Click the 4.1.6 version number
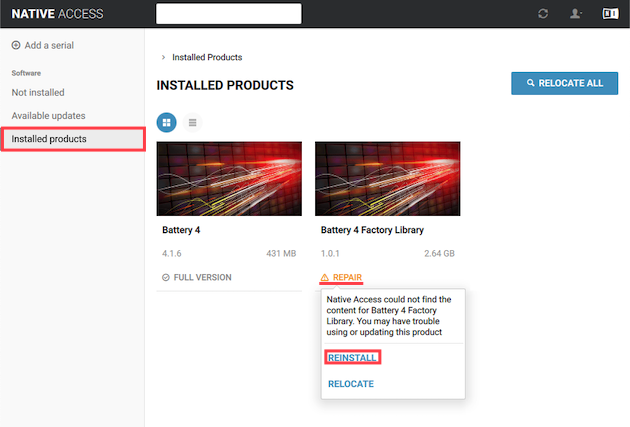The height and width of the screenshot is (427, 630). tap(172, 254)
